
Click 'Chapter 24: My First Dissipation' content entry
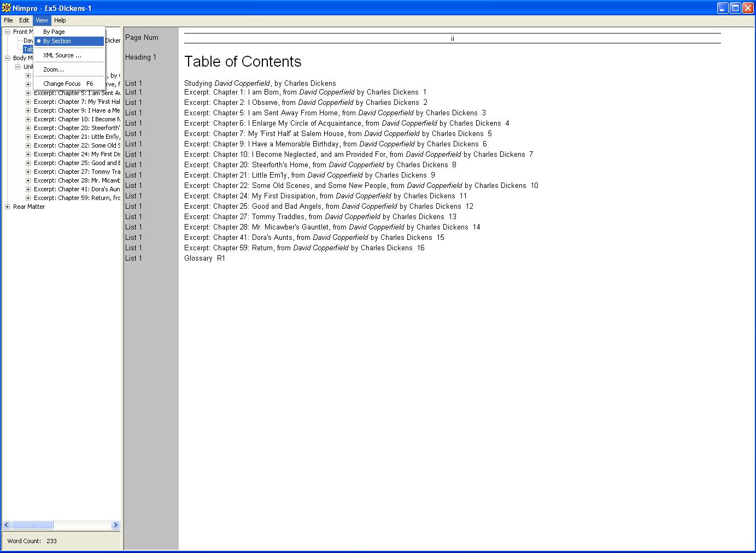tap(325, 196)
